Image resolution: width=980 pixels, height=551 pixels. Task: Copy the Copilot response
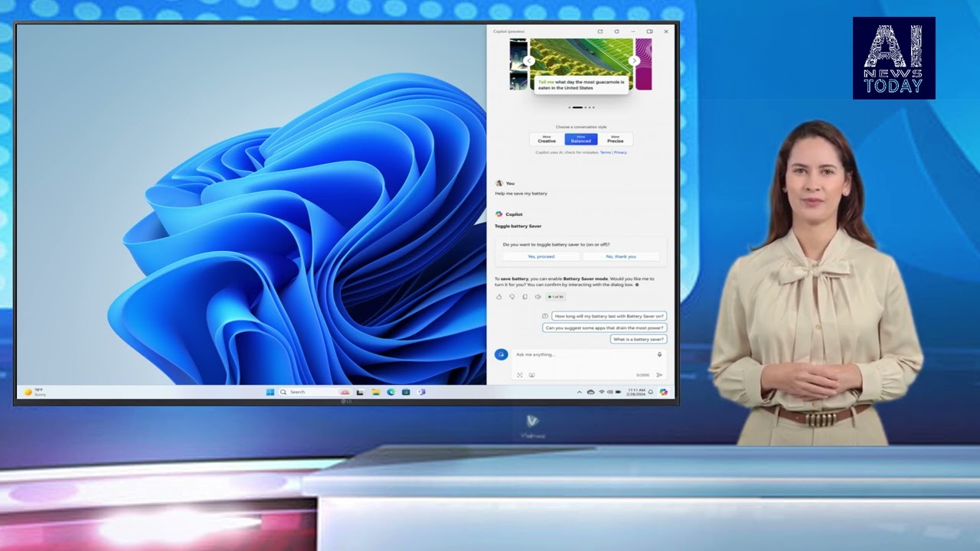(x=524, y=297)
